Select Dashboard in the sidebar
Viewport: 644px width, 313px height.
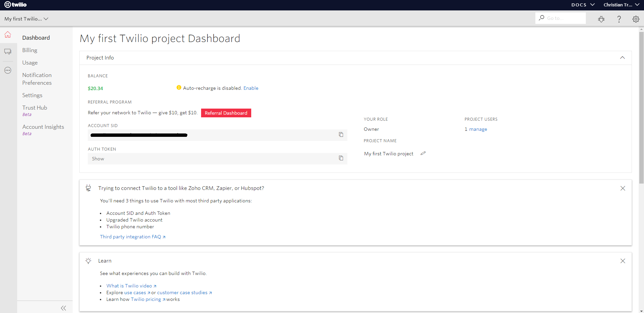click(36, 38)
